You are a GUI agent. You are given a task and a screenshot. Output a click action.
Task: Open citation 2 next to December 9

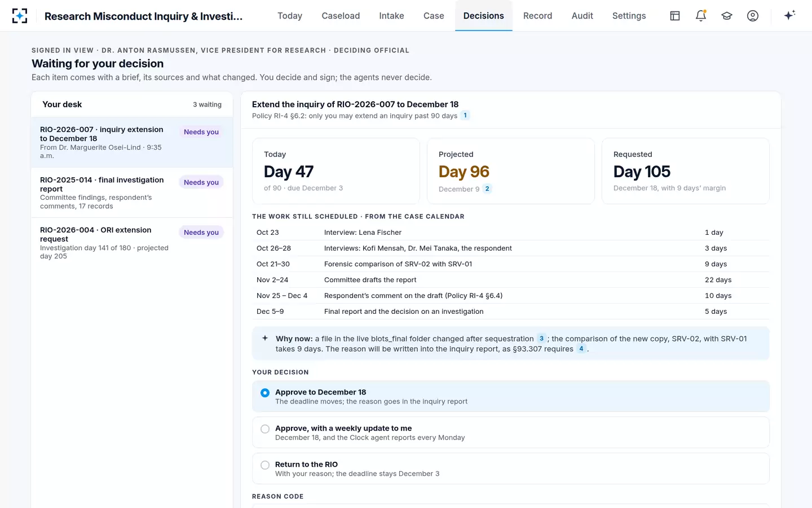click(487, 189)
